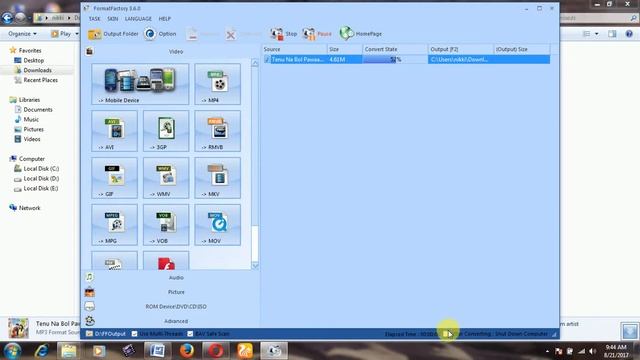Select the MOV conversion icon
This screenshot has width=640, height=360.
(x=218, y=224)
